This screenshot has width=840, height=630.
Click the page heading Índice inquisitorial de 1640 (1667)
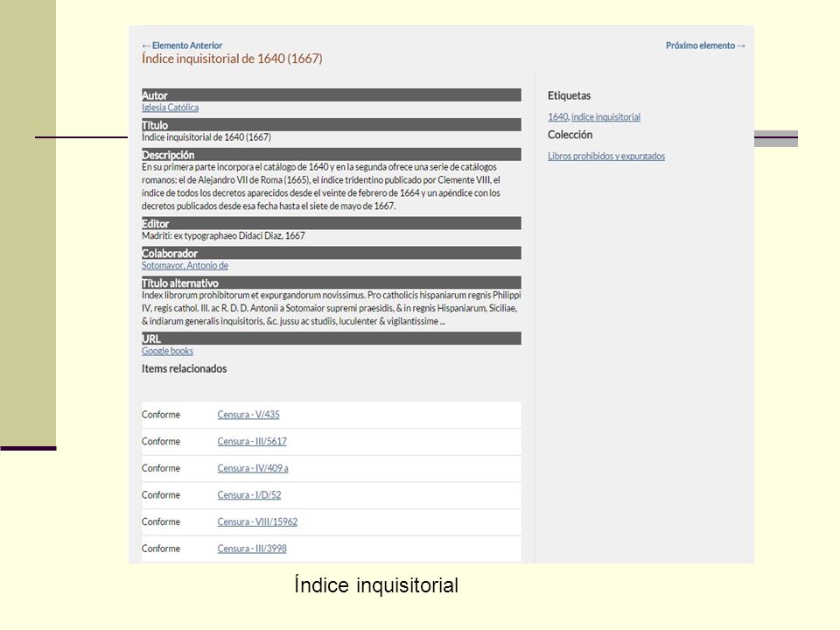tap(232, 59)
